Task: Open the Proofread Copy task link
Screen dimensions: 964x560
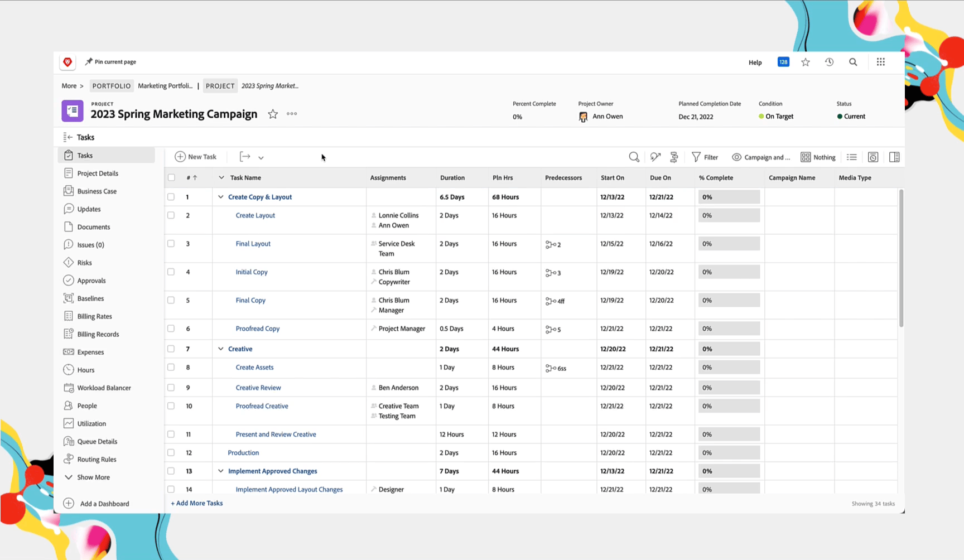Action: [257, 329]
